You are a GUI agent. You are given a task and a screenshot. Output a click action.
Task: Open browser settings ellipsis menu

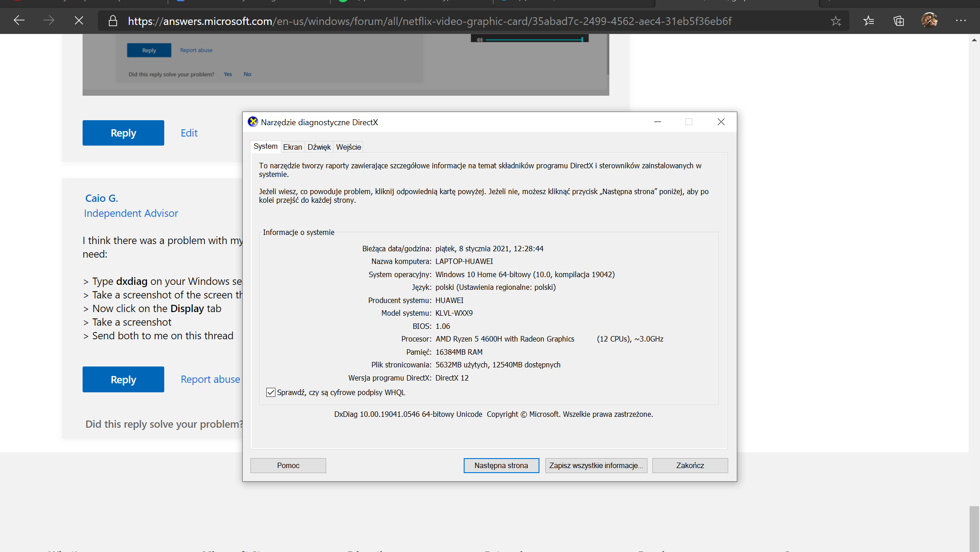click(960, 20)
